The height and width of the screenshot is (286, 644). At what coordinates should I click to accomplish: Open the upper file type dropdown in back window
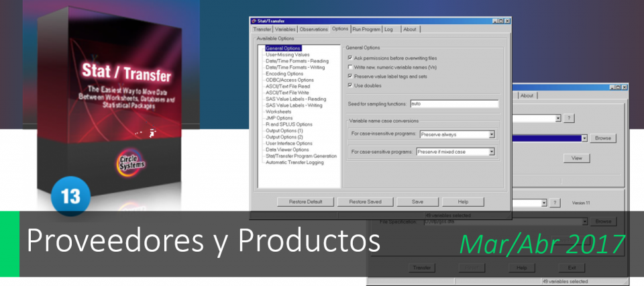(558, 118)
